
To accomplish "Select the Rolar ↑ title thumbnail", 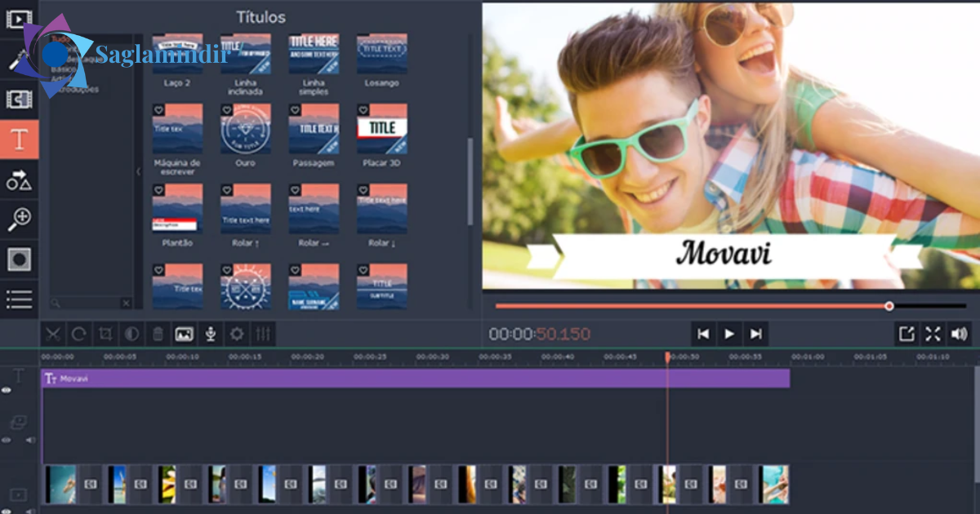I will pyautogui.click(x=246, y=209).
